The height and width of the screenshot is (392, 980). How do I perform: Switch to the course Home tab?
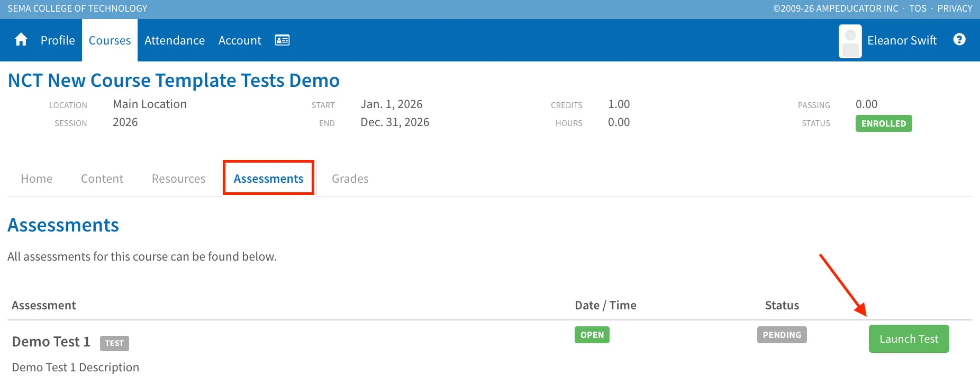pos(37,179)
